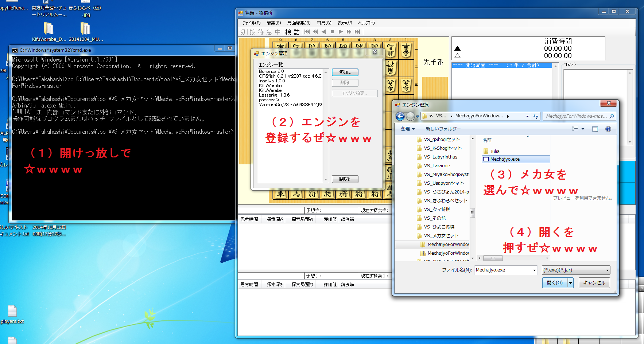This screenshot has height=344, width=644.
Task: Click 新しいフォルダー in the file dialog
Action: [443, 129]
